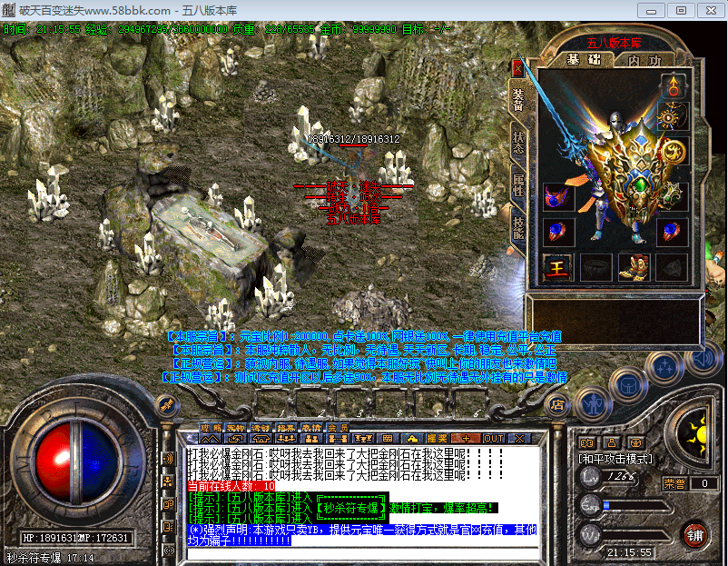Select the 状态 side tab
This screenshot has height=566, width=728.
518,143
